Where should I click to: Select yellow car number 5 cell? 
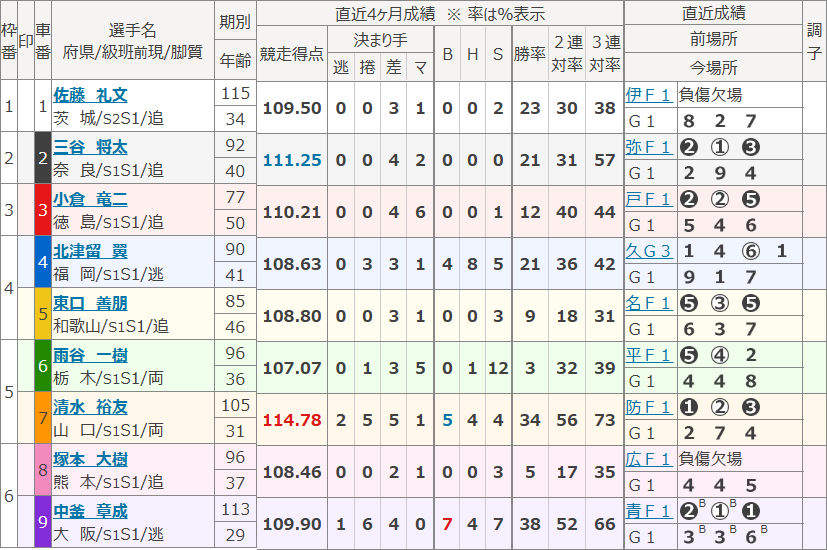coord(43,314)
